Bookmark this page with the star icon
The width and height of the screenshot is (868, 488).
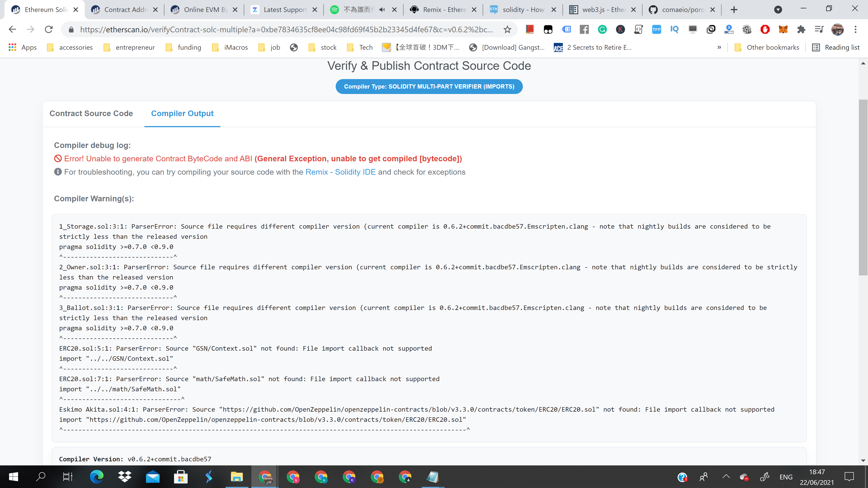tap(507, 29)
